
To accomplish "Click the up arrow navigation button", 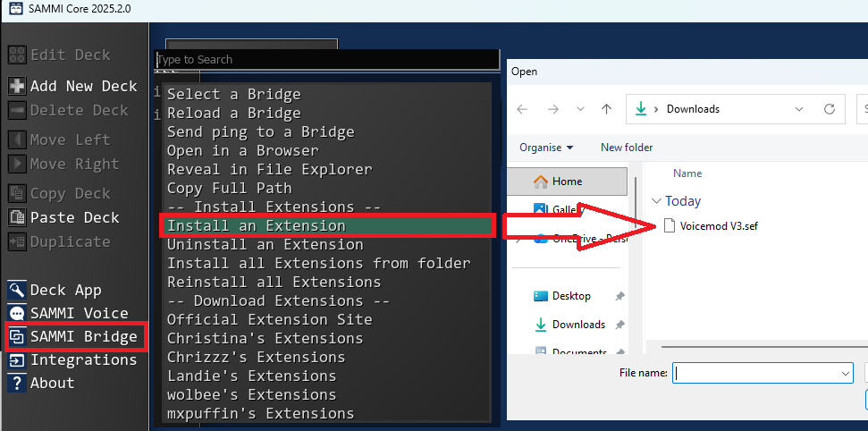I will 607,109.
